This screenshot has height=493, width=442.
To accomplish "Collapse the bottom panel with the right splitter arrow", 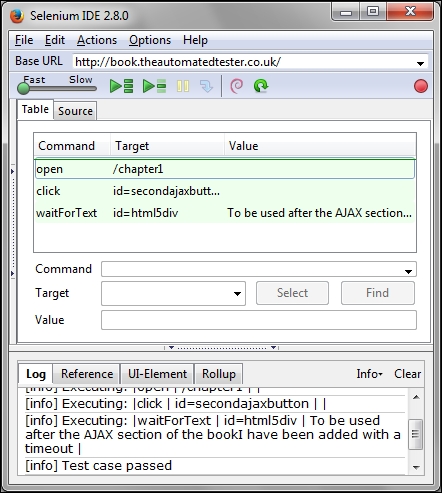I will [x=273, y=347].
